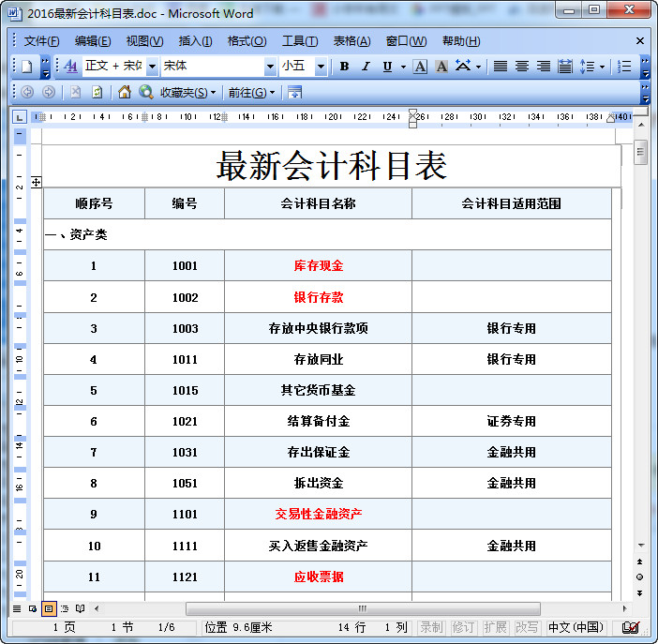The image size is (658, 644).
Task: Open the 收藏夹 favorites dropdown
Action: click(187, 93)
